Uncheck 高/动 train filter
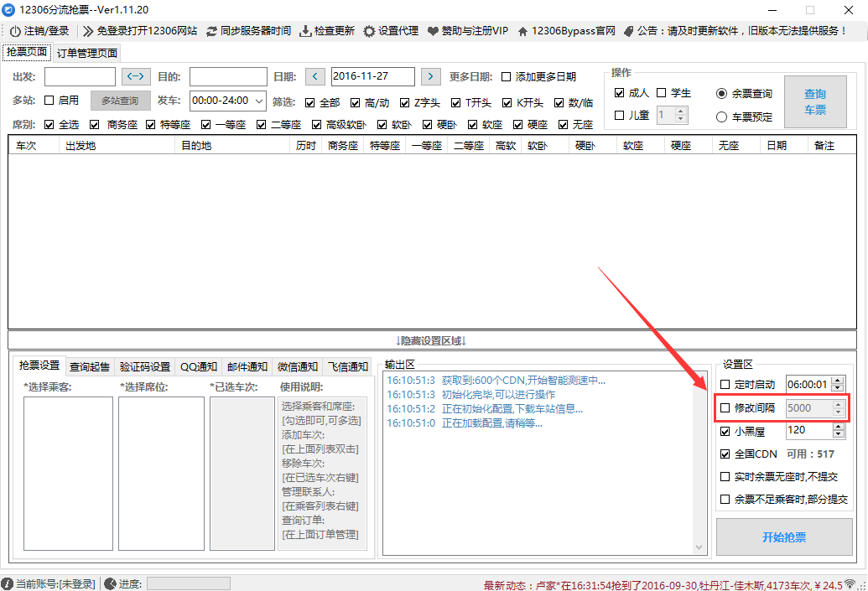 tap(356, 103)
